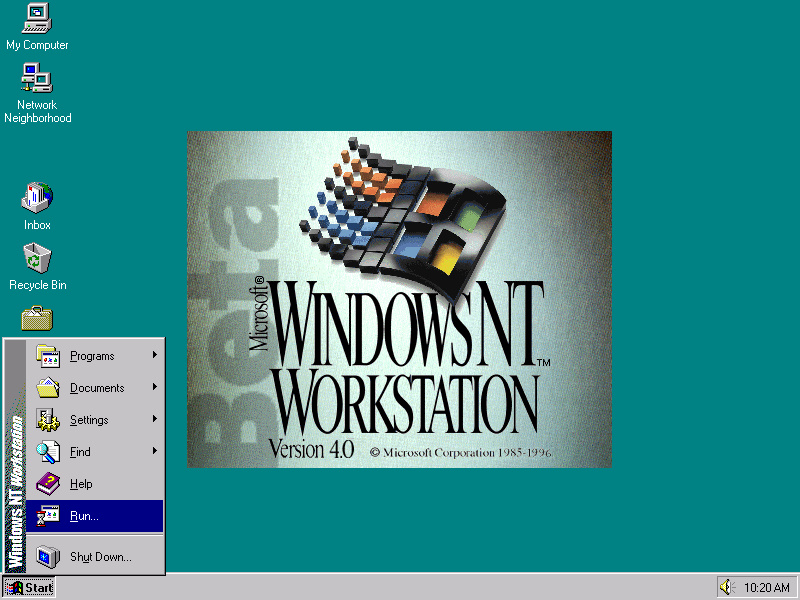Expand the Documents submenu arrow

tap(156, 387)
